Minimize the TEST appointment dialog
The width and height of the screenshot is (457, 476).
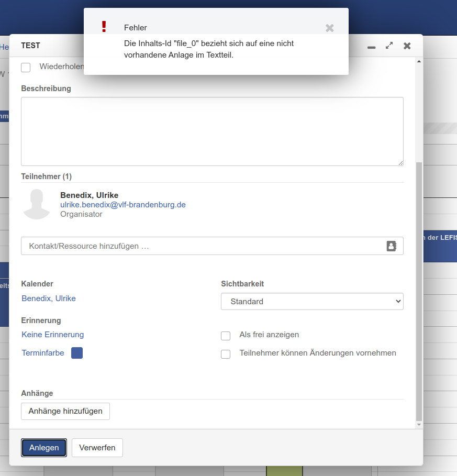[x=371, y=46]
